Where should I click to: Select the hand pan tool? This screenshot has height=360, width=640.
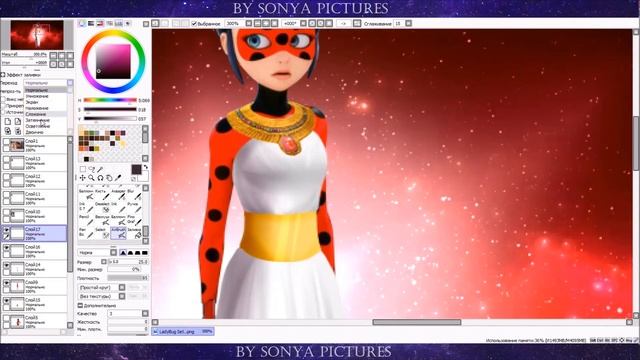click(x=109, y=178)
